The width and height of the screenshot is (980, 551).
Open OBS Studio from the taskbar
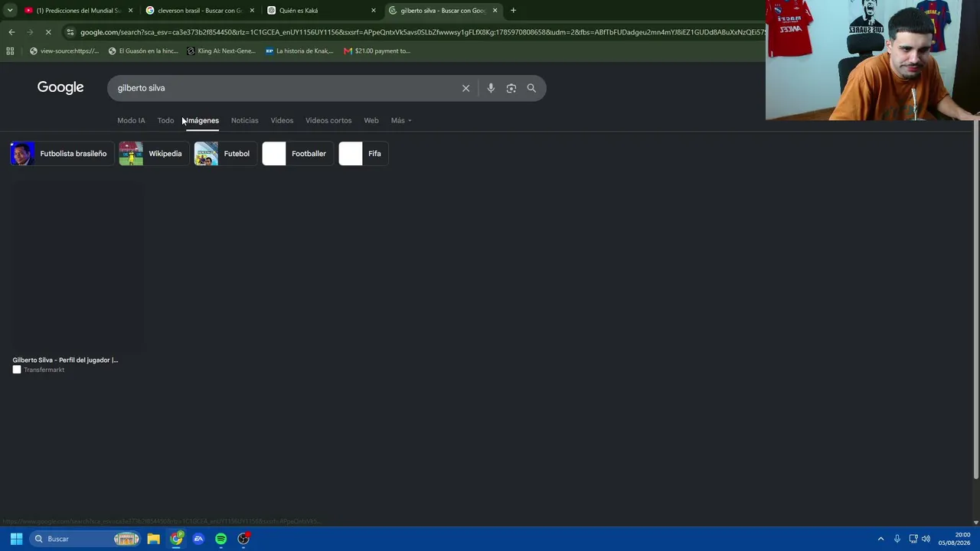[243, 539]
